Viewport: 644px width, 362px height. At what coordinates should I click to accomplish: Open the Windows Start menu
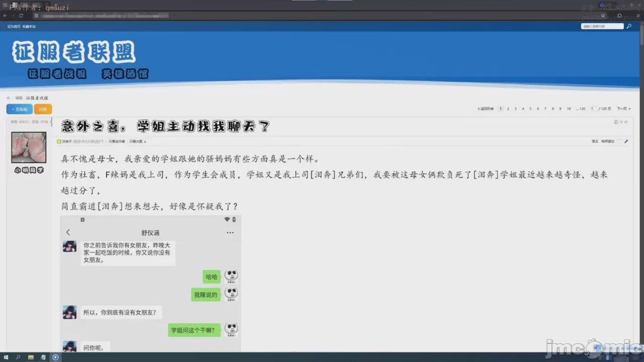pyautogui.click(x=6, y=357)
